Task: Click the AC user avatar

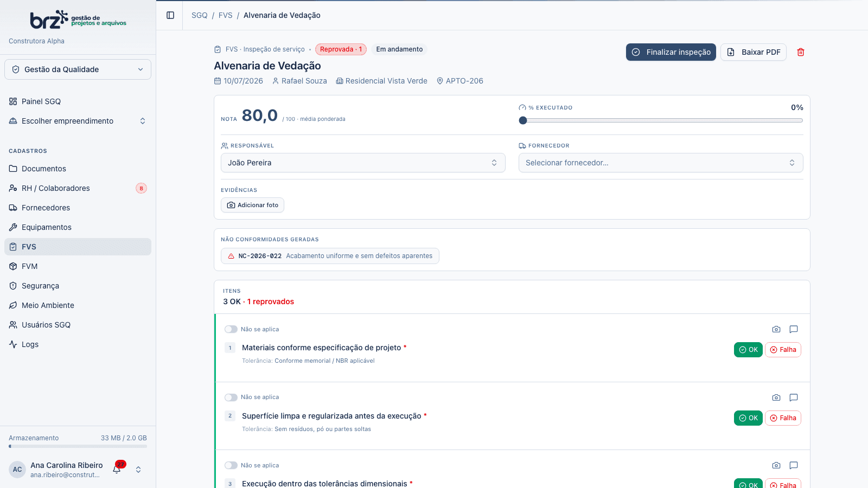Action: 17,470
